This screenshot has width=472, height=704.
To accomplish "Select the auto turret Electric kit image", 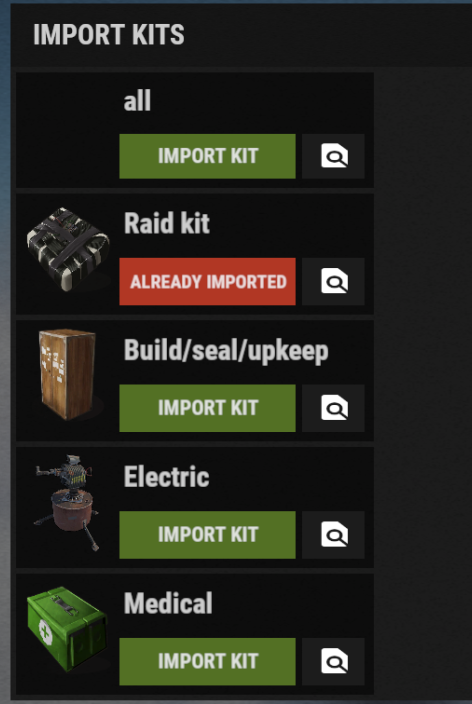I will (66, 502).
